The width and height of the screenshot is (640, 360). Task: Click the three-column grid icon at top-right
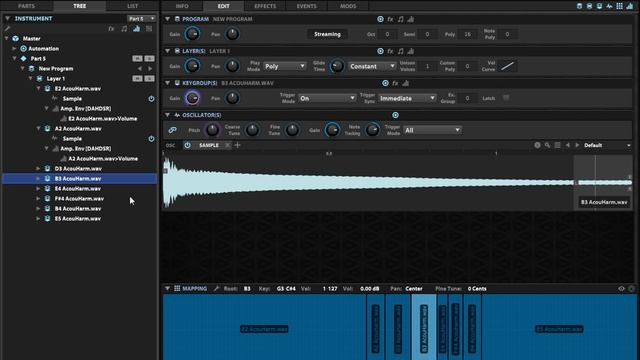tap(620, 6)
